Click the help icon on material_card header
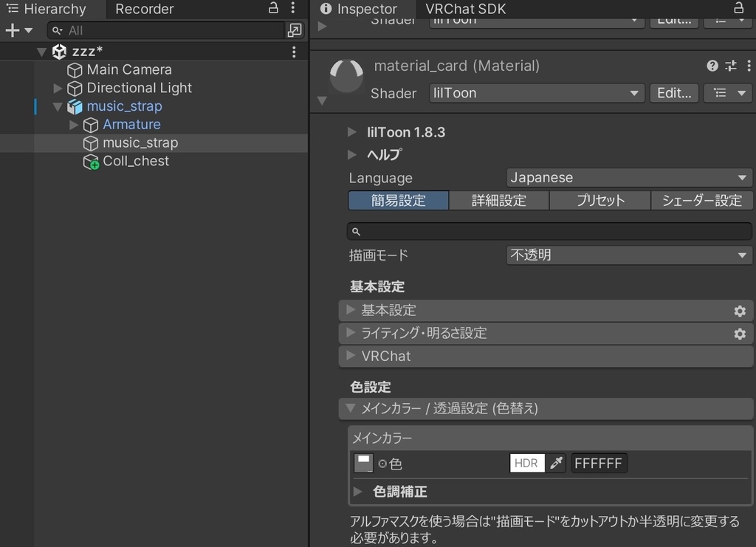This screenshot has height=547, width=756. tap(711, 66)
